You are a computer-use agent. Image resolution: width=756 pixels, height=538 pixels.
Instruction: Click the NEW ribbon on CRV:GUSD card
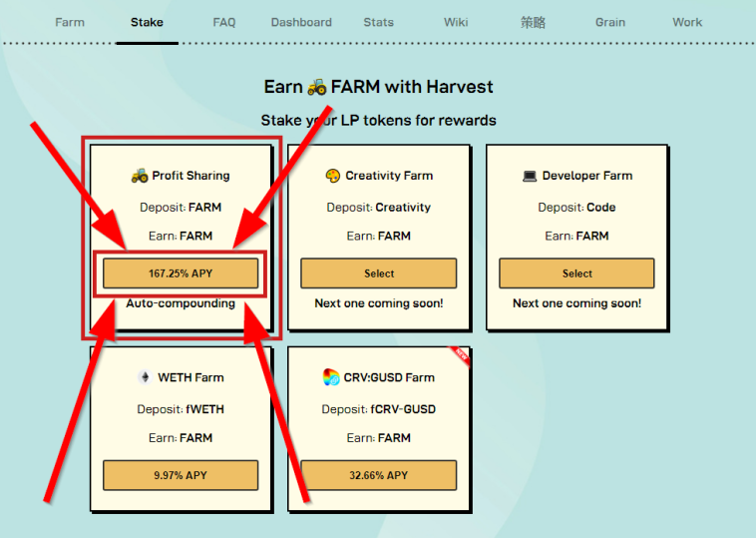[x=460, y=356]
